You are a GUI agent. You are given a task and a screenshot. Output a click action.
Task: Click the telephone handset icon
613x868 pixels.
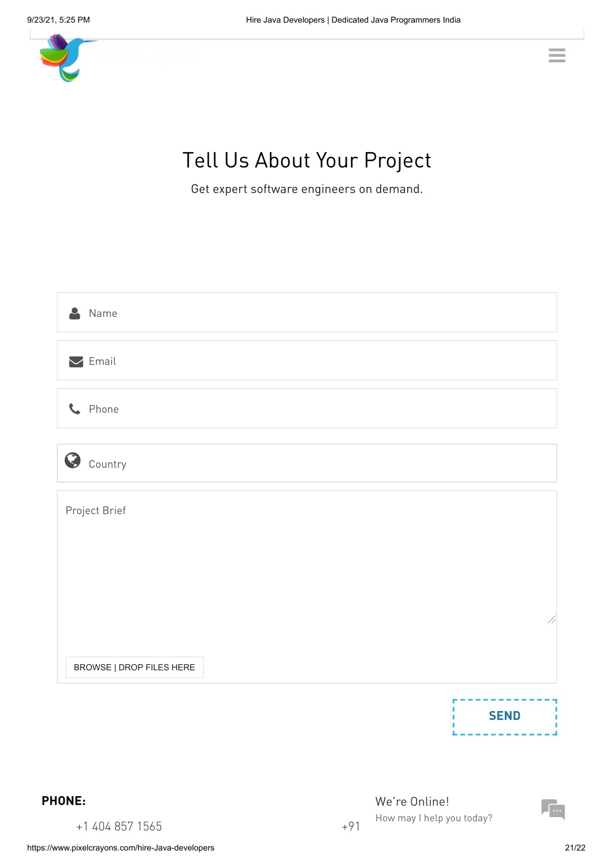coord(75,409)
